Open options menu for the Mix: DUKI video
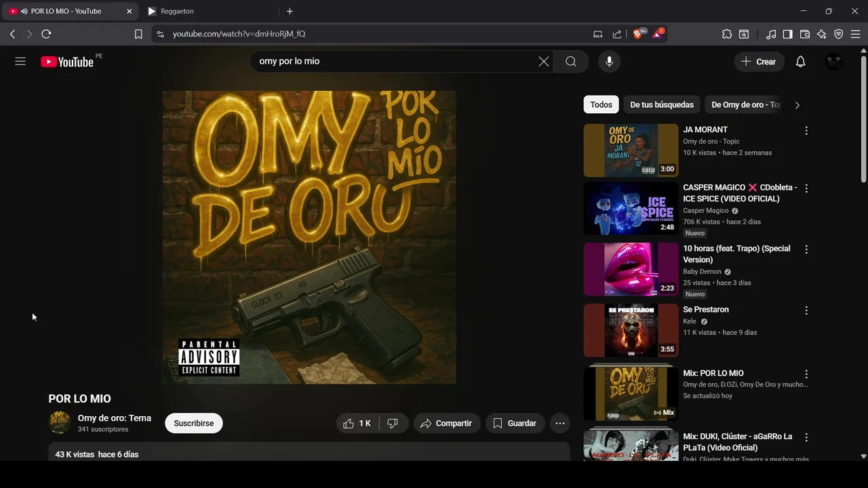This screenshot has height=488, width=868. pos(806,437)
